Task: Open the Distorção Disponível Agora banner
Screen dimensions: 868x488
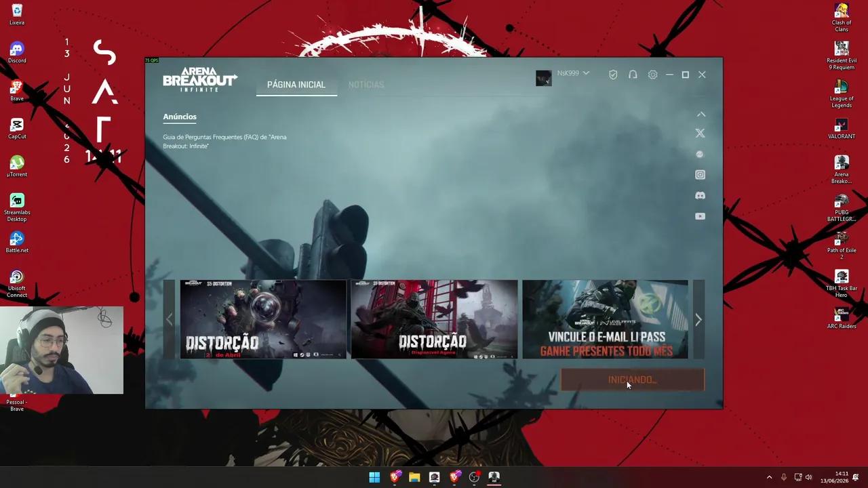Action: click(434, 319)
